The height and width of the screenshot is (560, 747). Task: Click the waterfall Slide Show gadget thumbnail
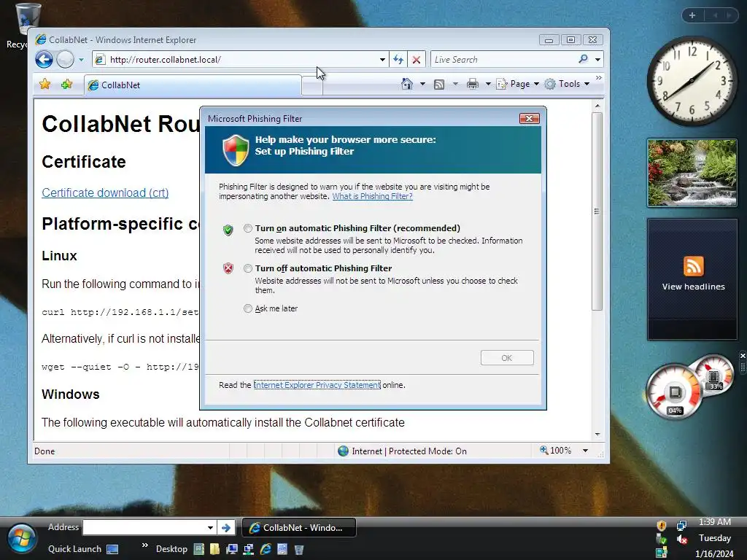tap(692, 172)
